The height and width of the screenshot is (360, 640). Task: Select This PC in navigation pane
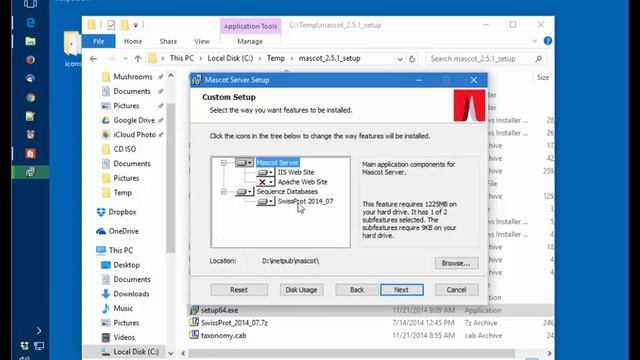click(120, 250)
